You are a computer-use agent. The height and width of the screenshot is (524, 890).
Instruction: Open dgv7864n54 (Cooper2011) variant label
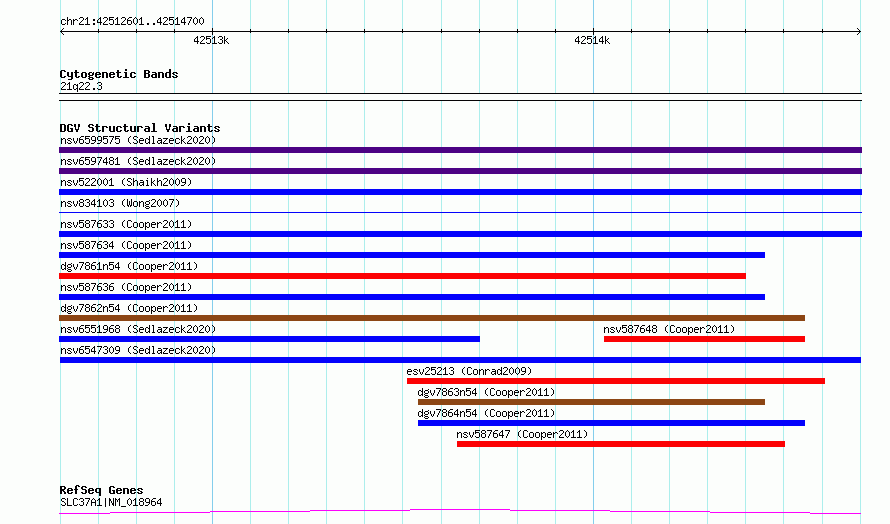coord(486,413)
